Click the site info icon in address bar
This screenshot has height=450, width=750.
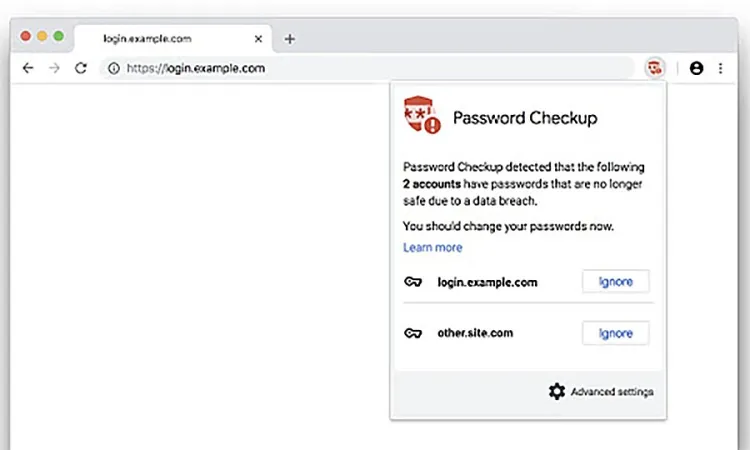tap(114, 68)
